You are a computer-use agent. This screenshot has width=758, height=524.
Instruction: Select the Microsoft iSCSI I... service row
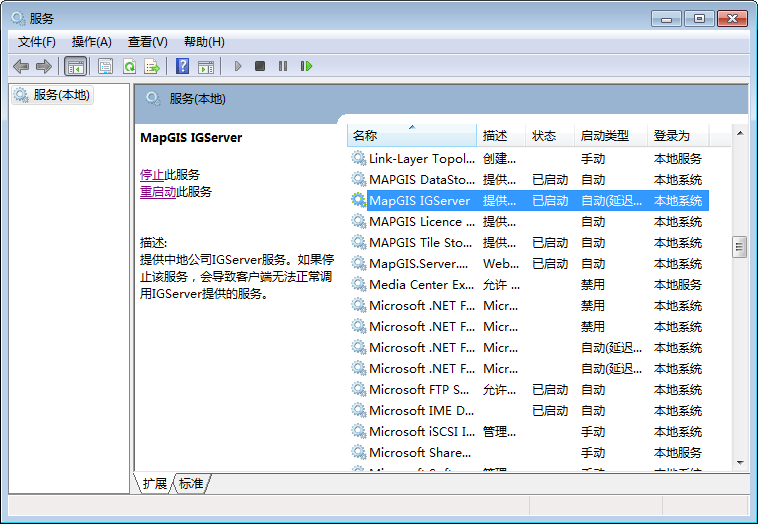pos(528,431)
